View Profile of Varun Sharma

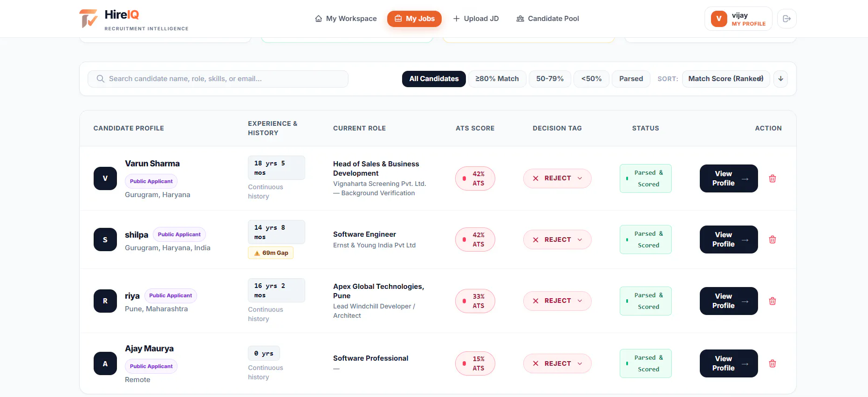[x=729, y=178]
